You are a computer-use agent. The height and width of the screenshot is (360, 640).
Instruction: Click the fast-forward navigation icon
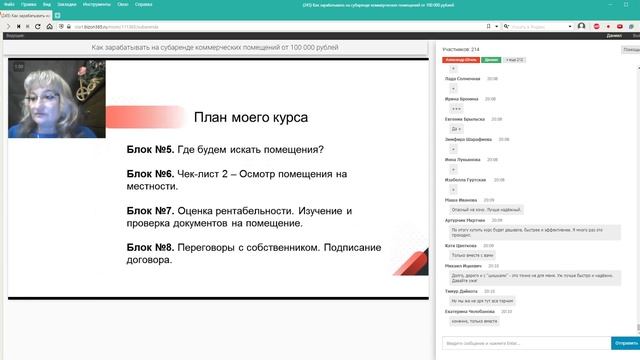(x=28, y=27)
